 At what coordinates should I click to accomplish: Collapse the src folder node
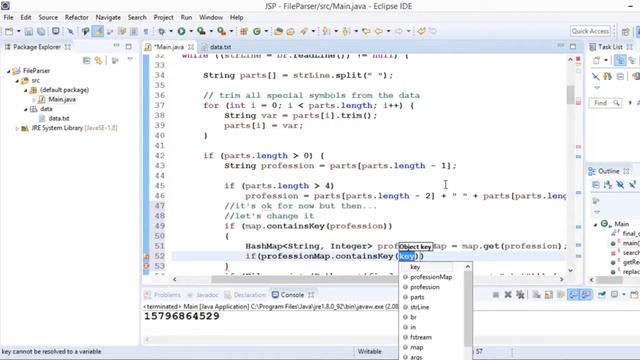[17, 81]
